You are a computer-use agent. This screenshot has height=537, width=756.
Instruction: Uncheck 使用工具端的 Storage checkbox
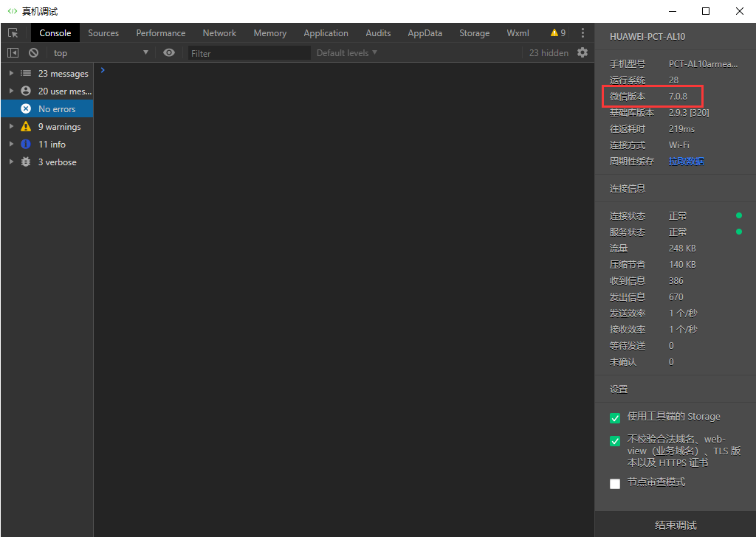(x=615, y=418)
